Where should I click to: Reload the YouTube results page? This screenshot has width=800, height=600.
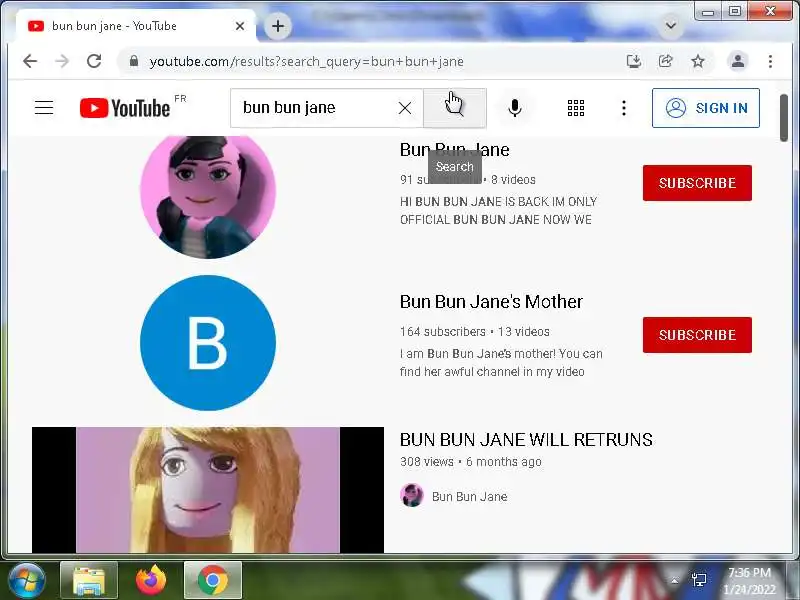pos(94,61)
